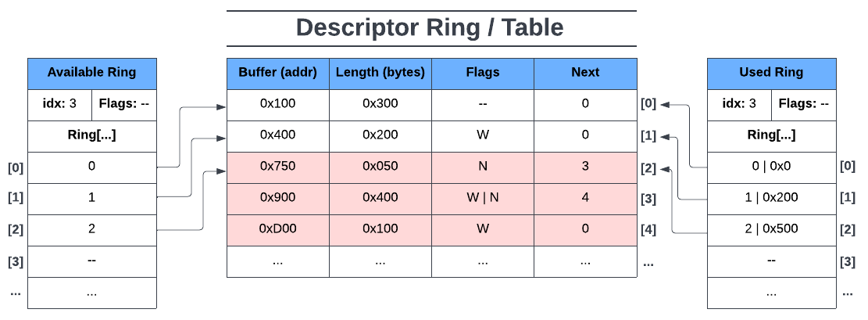This screenshot has width=868, height=320.
Task: Click the Buffer (addr) column header
Action: pyautogui.click(x=277, y=73)
